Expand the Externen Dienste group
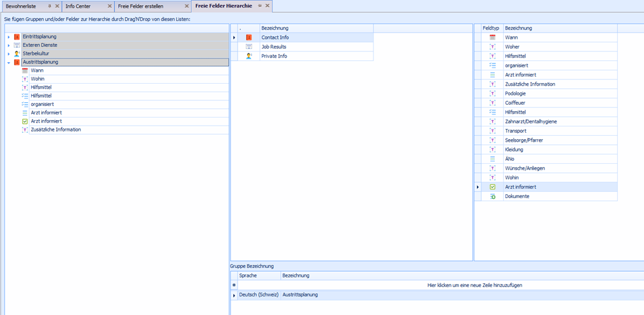This screenshot has width=644, height=315. 9,45
